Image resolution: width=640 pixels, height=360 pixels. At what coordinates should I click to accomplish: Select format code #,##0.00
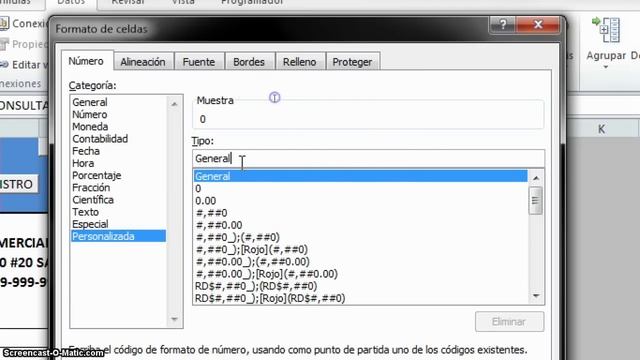pos(360,225)
